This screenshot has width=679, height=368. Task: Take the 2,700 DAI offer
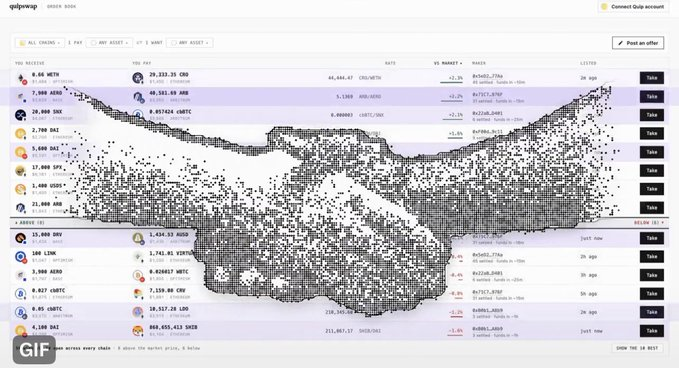tap(652, 133)
